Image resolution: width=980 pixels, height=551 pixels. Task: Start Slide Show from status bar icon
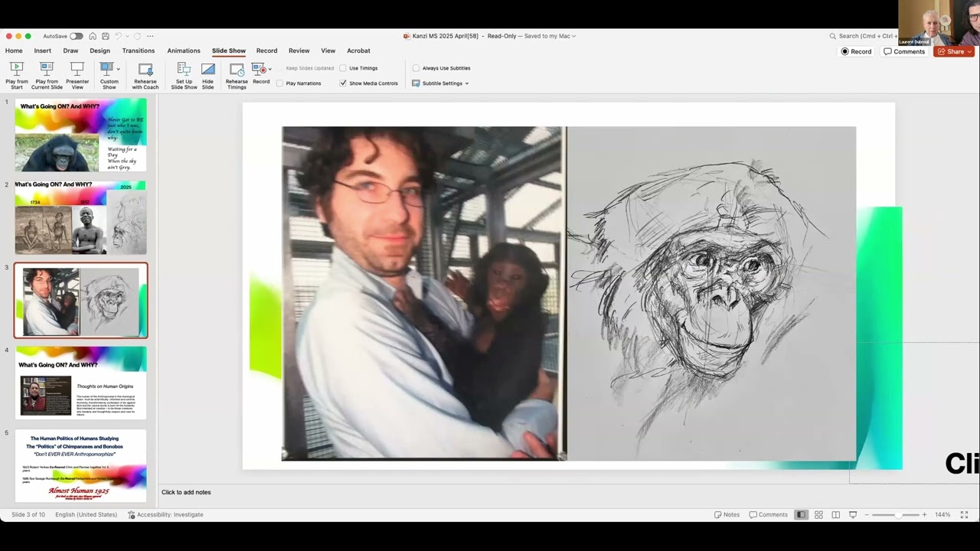(x=853, y=515)
